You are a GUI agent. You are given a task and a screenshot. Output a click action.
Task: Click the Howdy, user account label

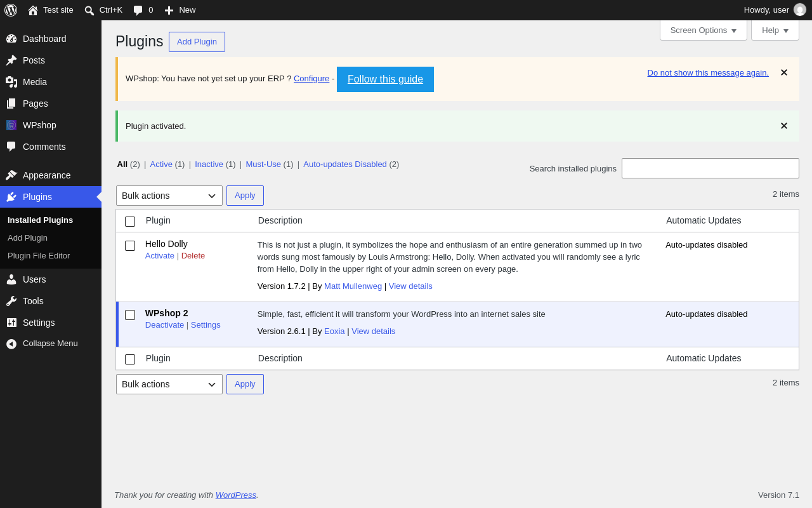coord(766,10)
